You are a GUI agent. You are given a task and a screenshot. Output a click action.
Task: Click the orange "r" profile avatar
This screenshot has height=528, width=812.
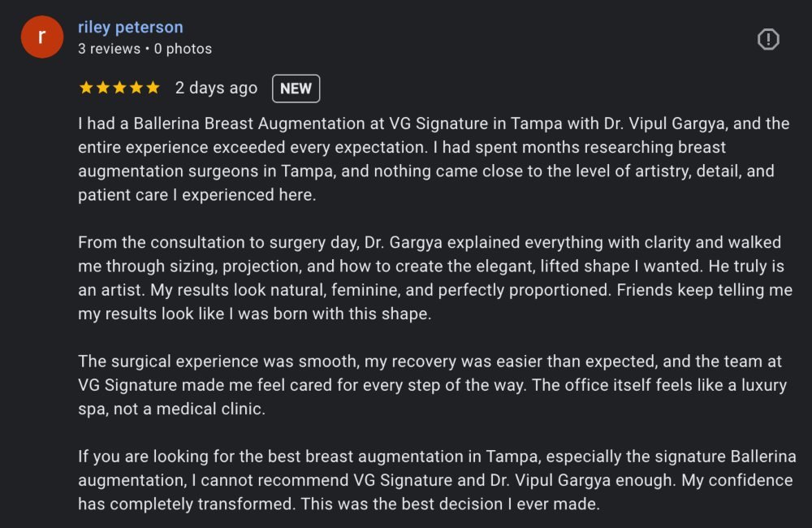pos(42,37)
